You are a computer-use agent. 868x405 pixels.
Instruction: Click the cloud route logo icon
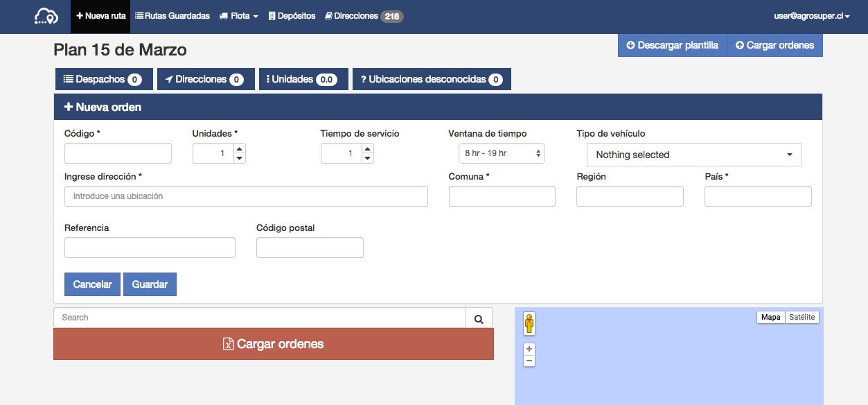pos(46,16)
